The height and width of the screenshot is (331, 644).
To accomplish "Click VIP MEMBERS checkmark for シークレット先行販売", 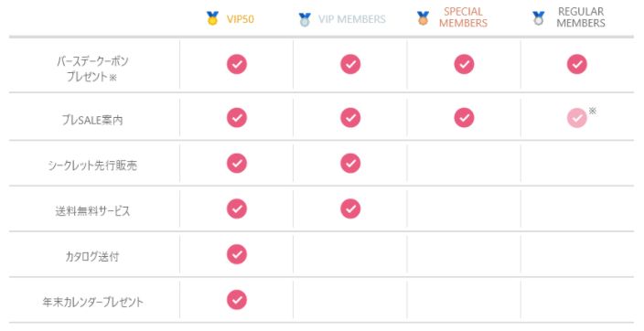I will pos(350,163).
